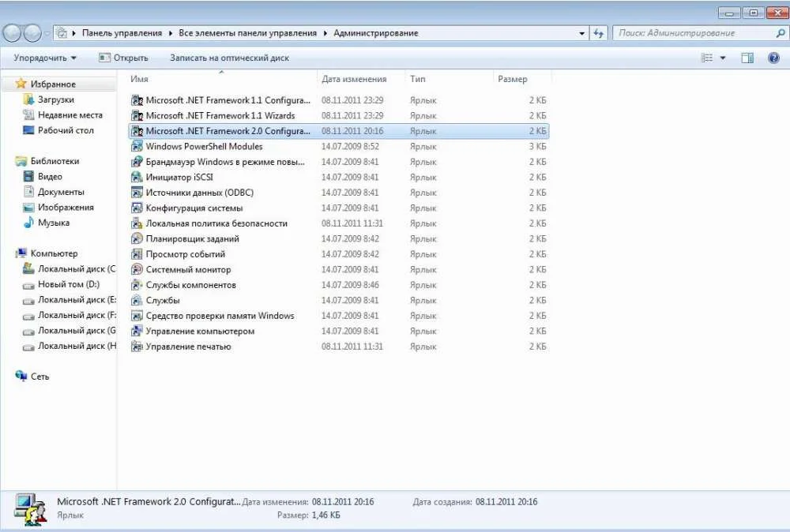The image size is (790, 532).
Task: Click the Системный монитор icon
Action: [x=137, y=270]
